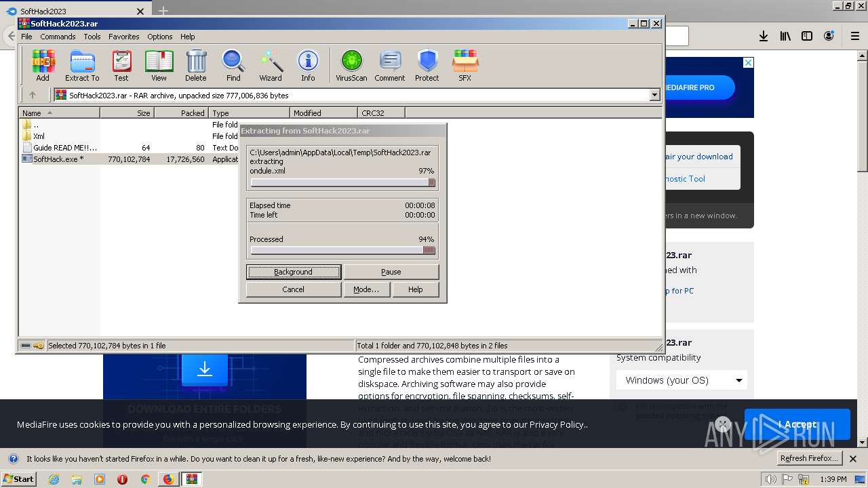Show archive Info

tap(308, 66)
